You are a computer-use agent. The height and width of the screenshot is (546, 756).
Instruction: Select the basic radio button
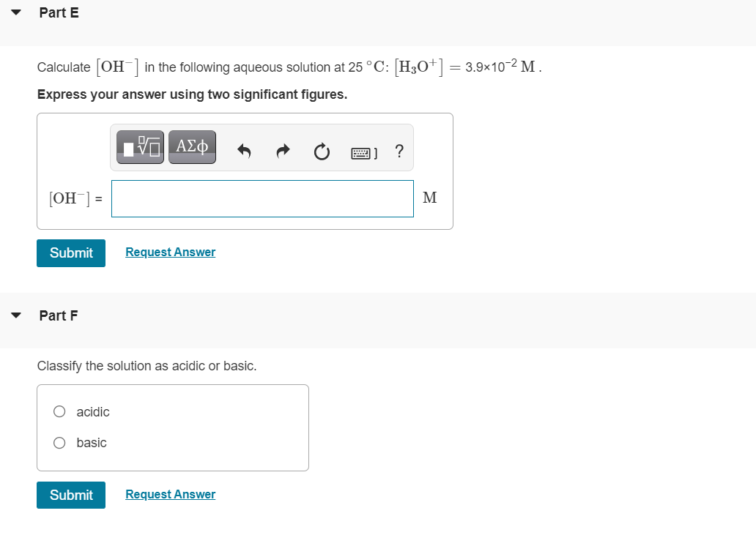[59, 442]
